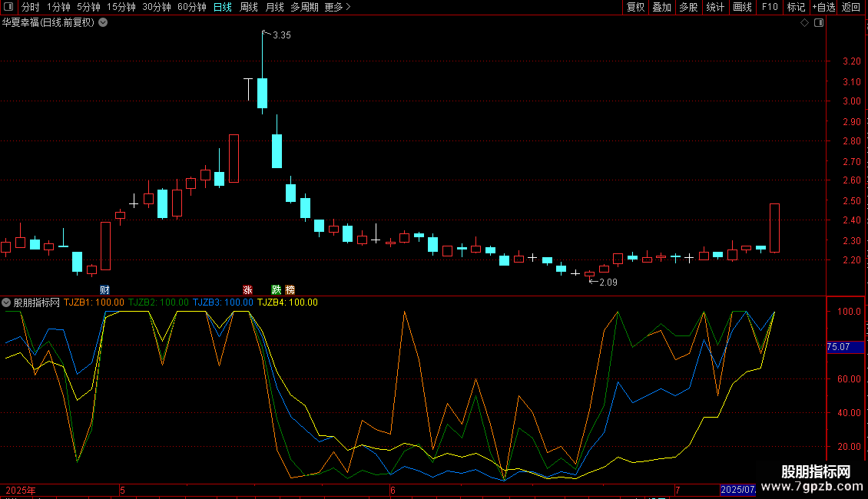The image size is (868, 499).
Task: Select the 60分钟 period tab
Action: click(191, 7)
